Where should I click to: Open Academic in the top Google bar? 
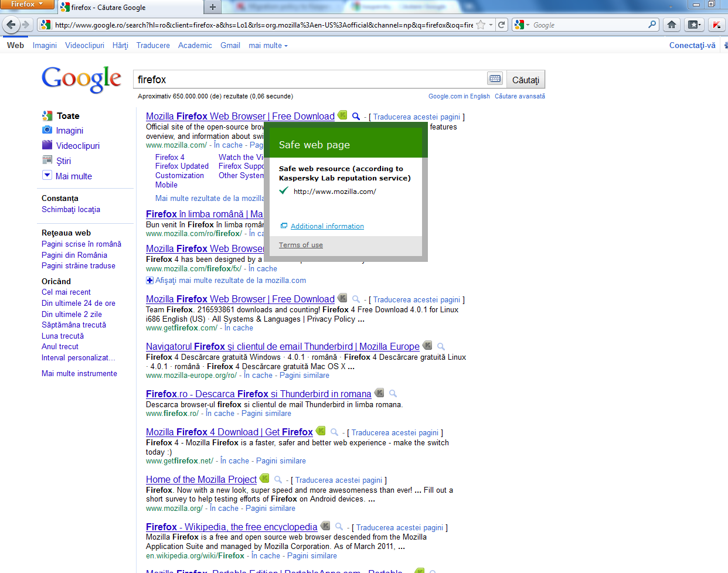(x=195, y=45)
